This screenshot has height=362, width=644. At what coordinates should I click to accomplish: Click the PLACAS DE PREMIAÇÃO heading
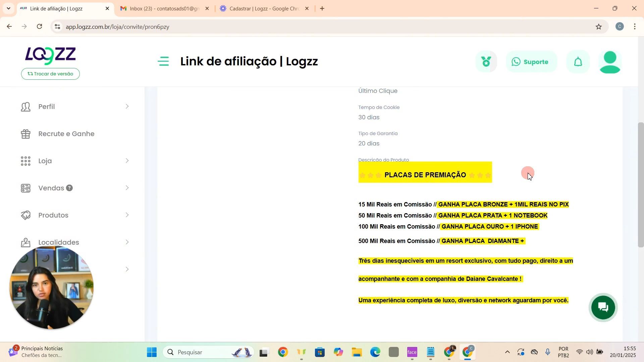pyautogui.click(x=425, y=175)
